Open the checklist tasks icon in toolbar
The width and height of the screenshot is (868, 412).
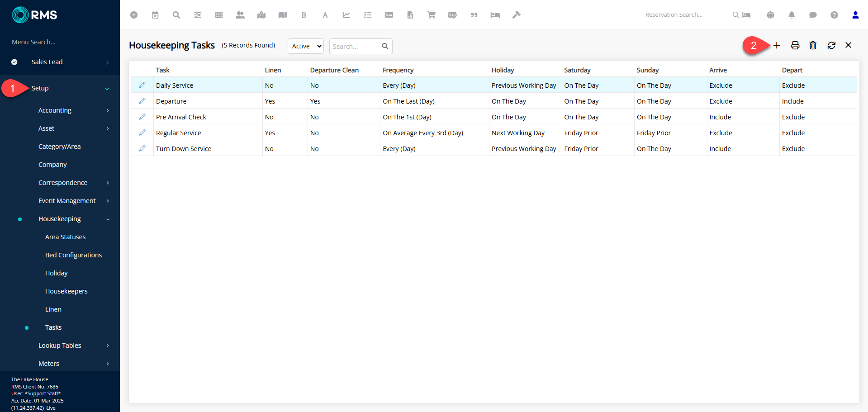(x=368, y=15)
